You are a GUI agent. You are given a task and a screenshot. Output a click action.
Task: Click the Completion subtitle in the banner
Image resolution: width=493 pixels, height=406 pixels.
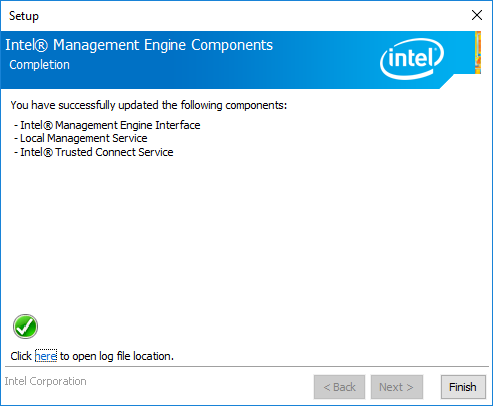(39, 65)
